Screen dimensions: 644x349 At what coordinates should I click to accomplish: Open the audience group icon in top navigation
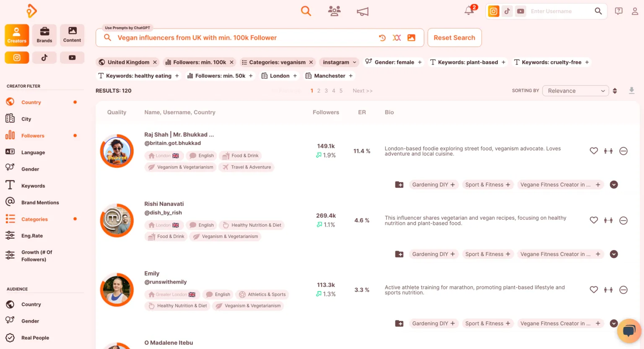334,11
